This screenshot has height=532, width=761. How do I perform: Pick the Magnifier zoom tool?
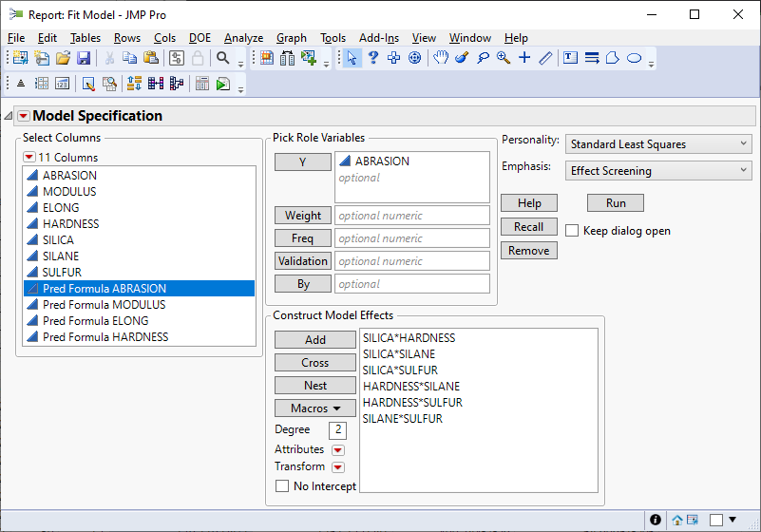click(503, 58)
